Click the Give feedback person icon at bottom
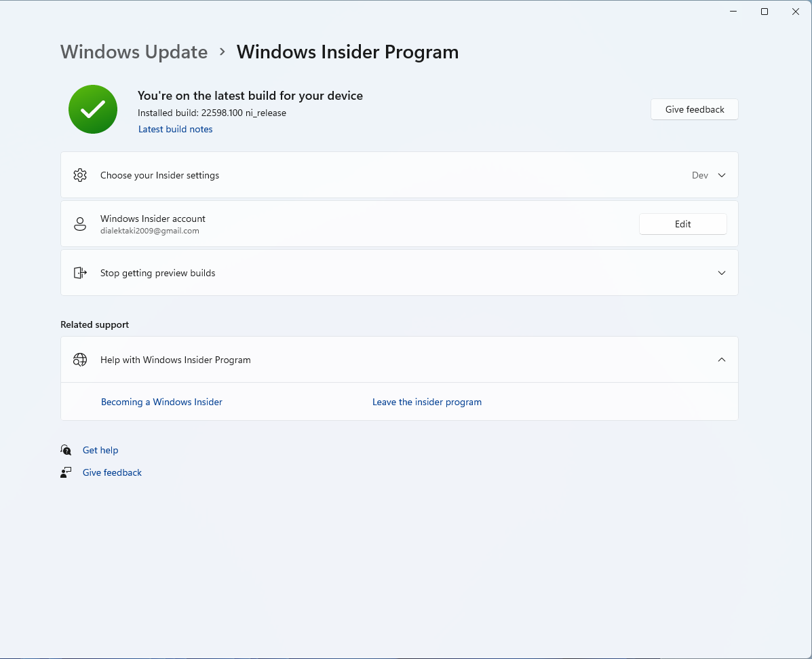The image size is (812, 659). pyautogui.click(x=66, y=472)
